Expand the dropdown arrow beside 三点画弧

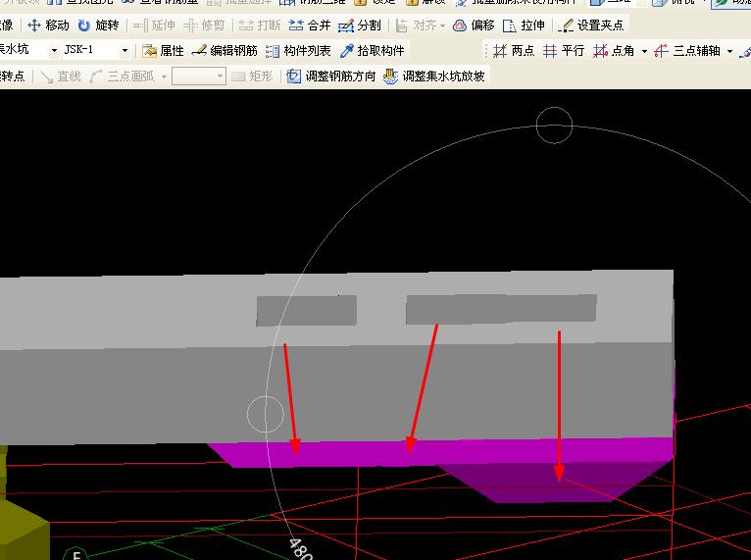164,76
